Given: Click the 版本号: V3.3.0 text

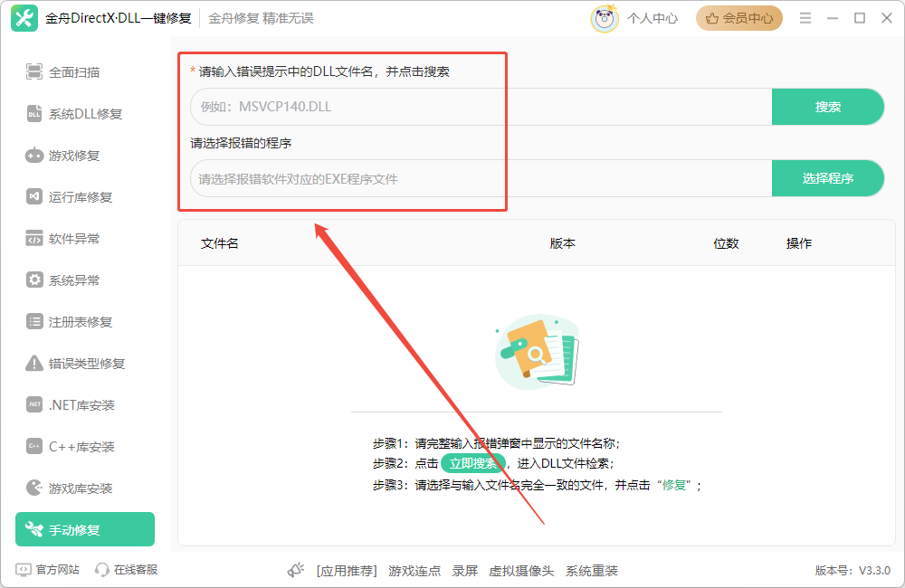Looking at the screenshot, I should click(x=853, y=571).
